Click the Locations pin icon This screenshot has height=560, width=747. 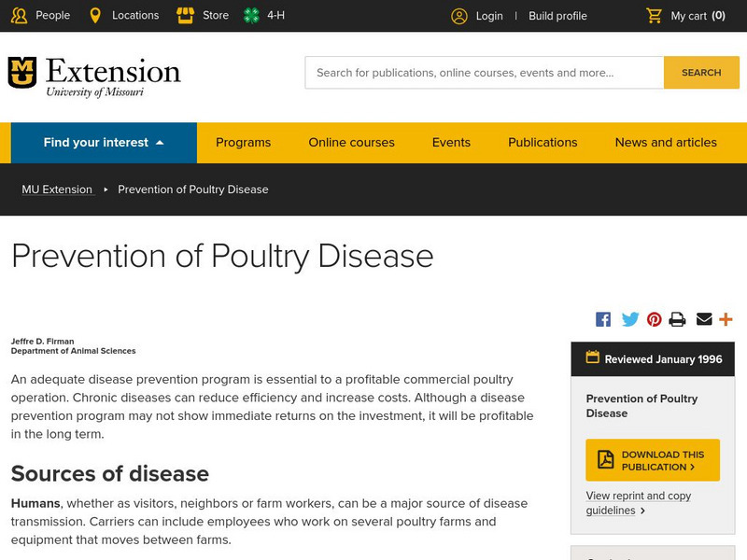tap(92, 15)
